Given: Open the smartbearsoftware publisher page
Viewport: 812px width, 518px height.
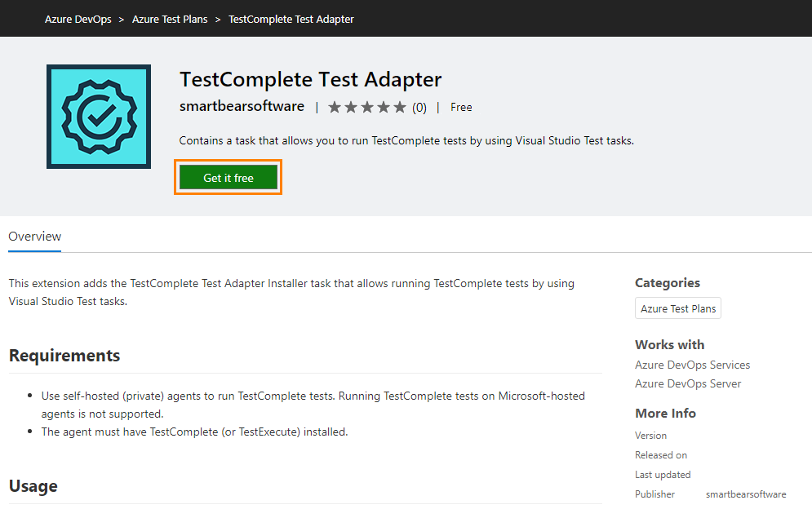Looking at the screenshot, I should click(240, 106).
